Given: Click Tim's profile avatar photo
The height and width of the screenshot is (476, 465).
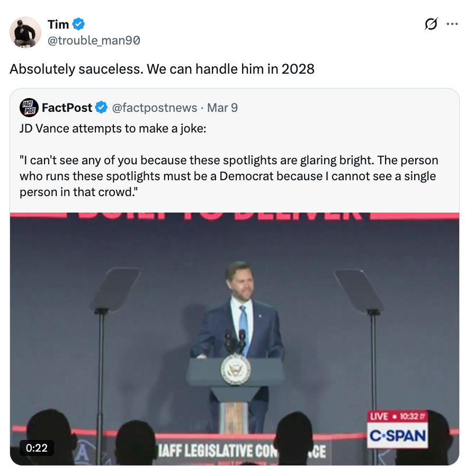Looking at the screenshot, I should [25, 32].
